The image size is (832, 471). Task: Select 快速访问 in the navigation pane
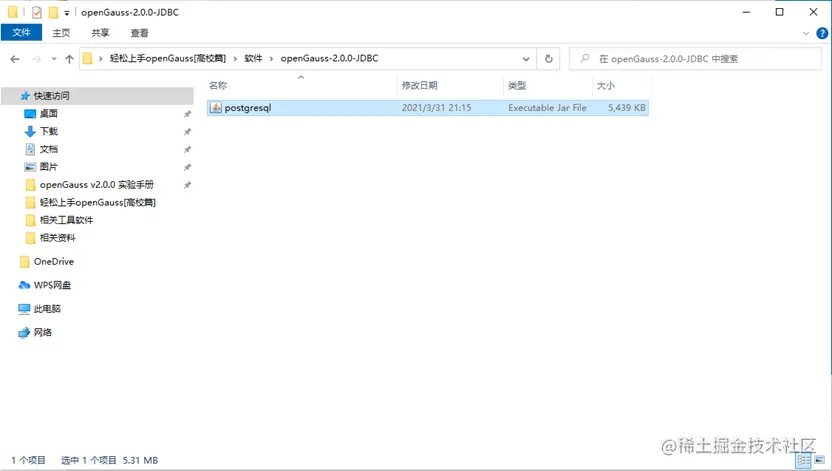(98, 96)
